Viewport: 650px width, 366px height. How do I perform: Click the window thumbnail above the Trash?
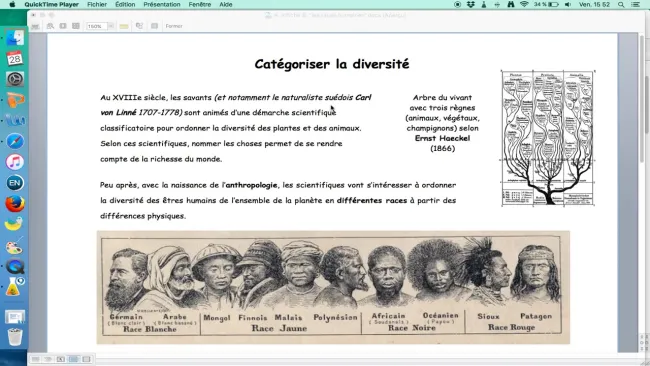15,318
